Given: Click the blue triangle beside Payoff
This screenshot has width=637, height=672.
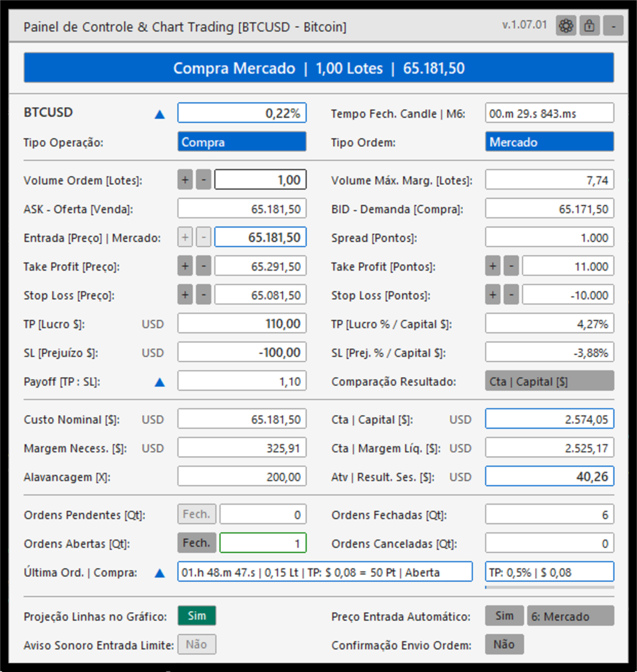Looking at the screenshot, I should point(159,382).
